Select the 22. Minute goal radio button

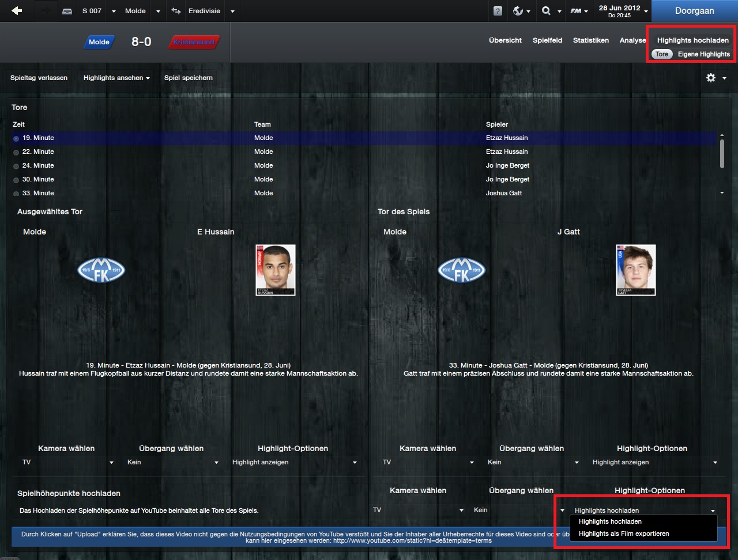click(16, 152)
